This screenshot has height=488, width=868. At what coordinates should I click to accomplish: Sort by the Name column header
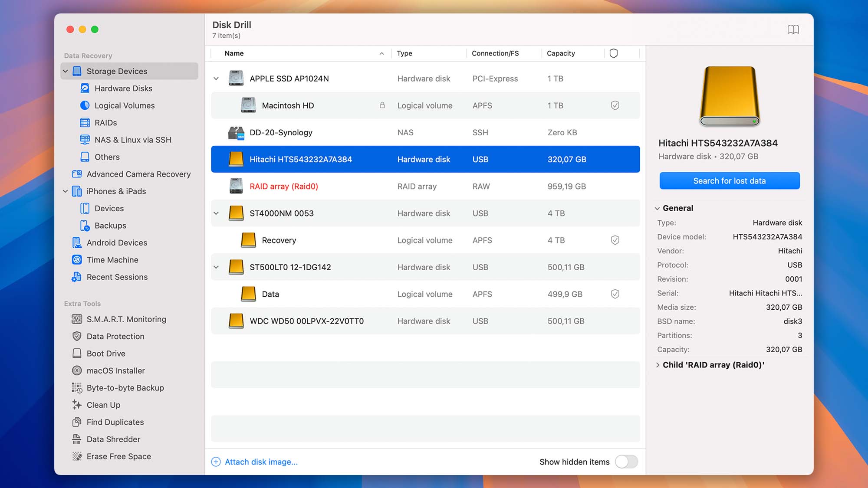300,53
